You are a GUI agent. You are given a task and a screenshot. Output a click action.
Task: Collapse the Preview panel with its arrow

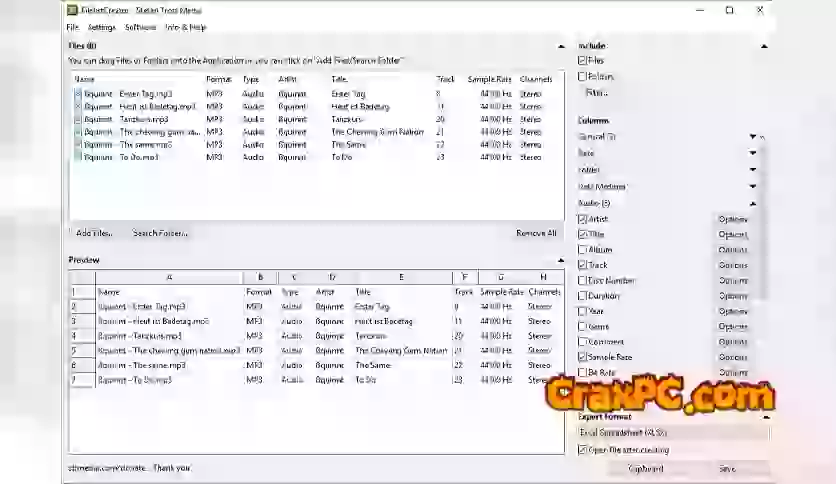click(561, 260)
